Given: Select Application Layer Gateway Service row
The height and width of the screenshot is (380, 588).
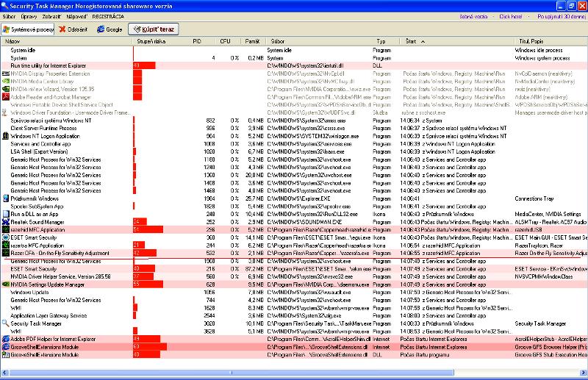Looking at the screenshot, I should tap(294, 315).
